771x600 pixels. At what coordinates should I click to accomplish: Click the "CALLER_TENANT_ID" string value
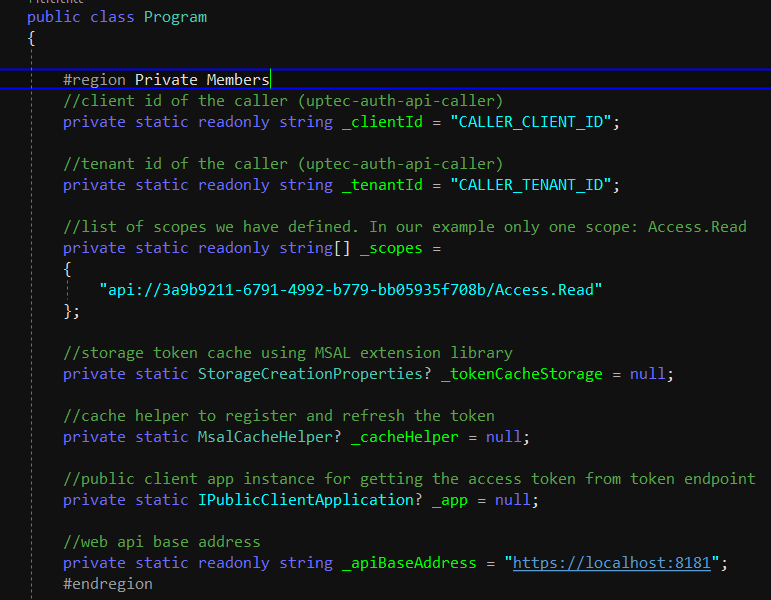535,185
